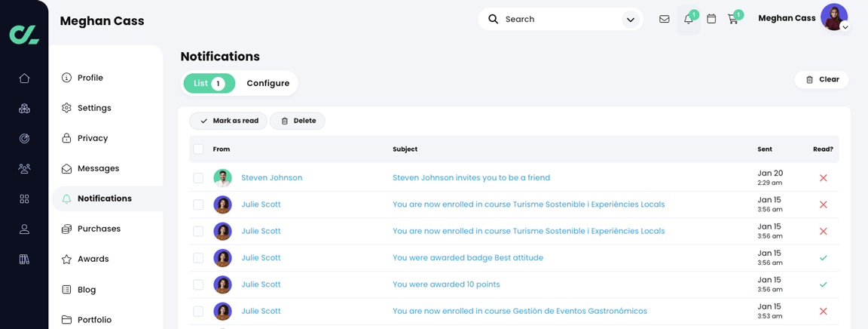Open the library books icon in left rail
Image resolution: width=868 pixels, height=329 pixels.
coord(24,259)
